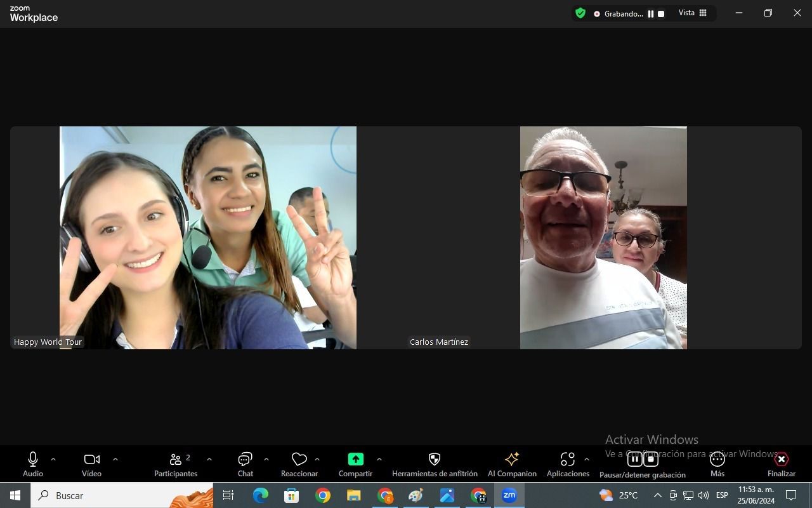Click the red Finalizar end meeting button

(782, 464)
